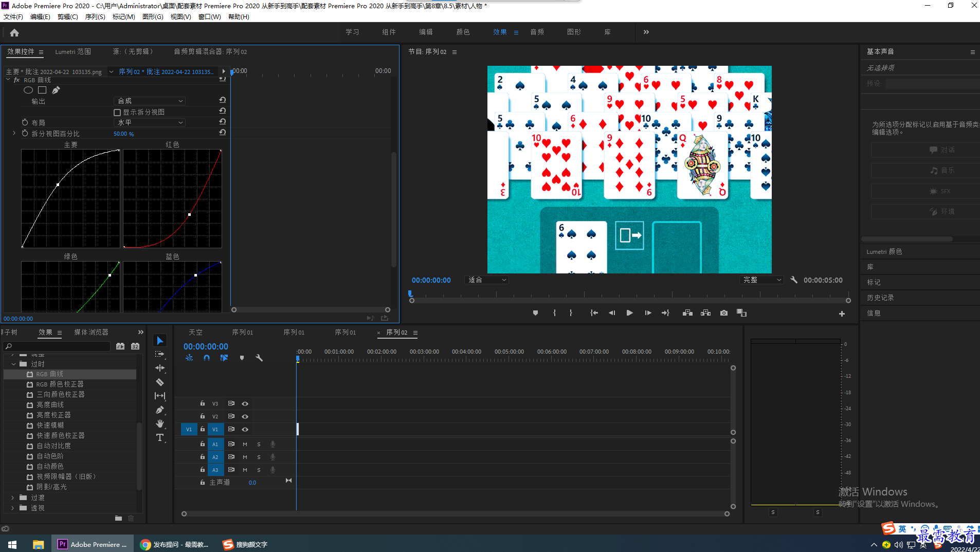Click Extract button in program monitor
The height and width of the screenshot is (552, 980).
pos(705,313)
